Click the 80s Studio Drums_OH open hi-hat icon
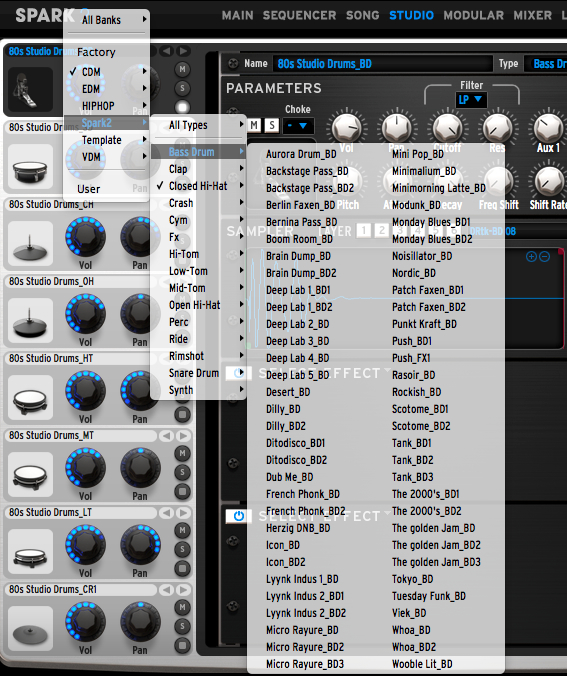This screenshot has width=567, height=676. click(30, 320)
